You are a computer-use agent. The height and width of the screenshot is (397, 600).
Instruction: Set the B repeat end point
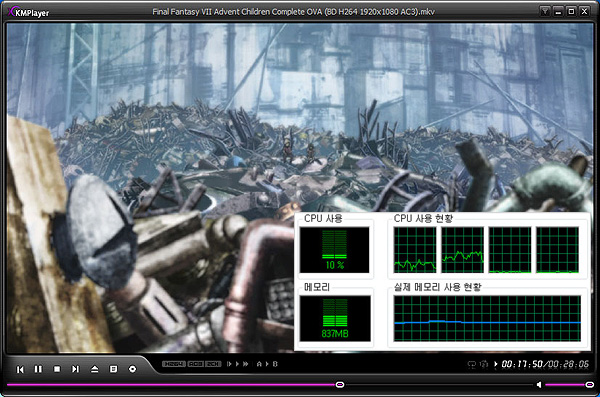(275, 364)
